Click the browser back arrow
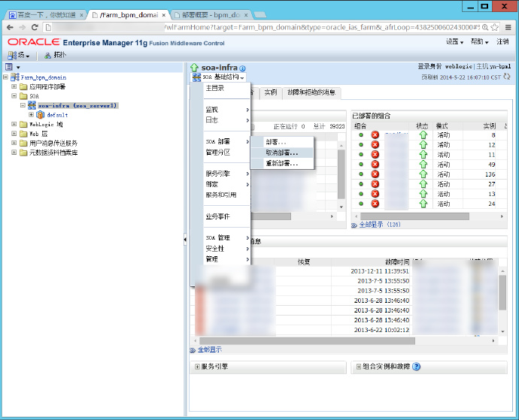Image resolution: width=519 pixels, height=420 pixels. (10, 28)
